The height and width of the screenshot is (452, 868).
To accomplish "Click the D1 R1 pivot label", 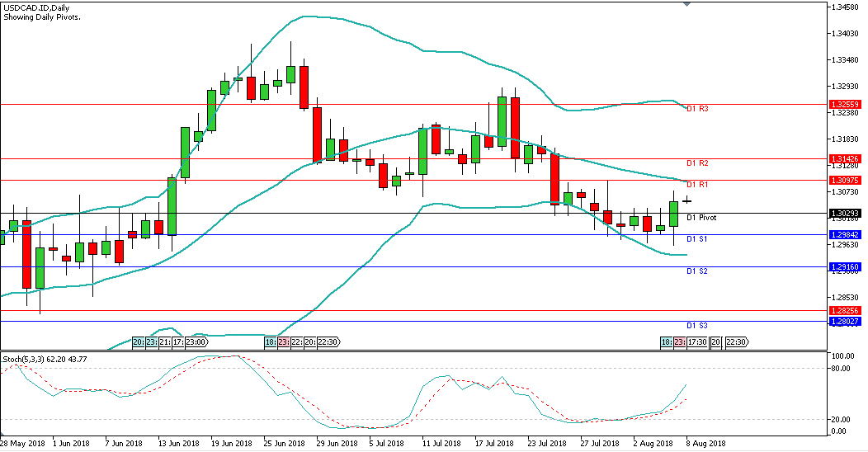I will [697, 184].
